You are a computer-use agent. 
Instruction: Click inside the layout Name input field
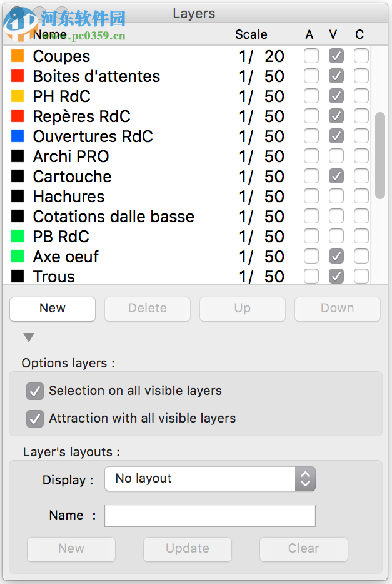(x=209, y=515)
